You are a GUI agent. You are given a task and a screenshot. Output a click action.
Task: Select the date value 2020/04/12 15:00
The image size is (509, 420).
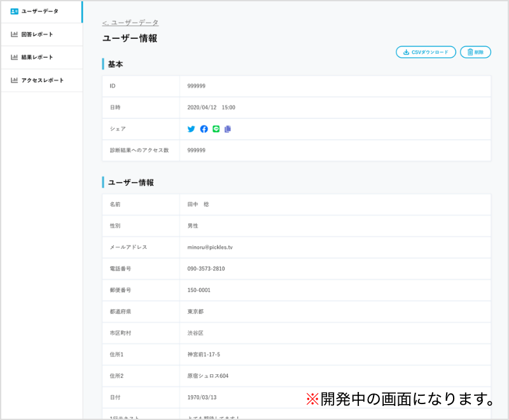pyautogui.click(x=211, y=108)
